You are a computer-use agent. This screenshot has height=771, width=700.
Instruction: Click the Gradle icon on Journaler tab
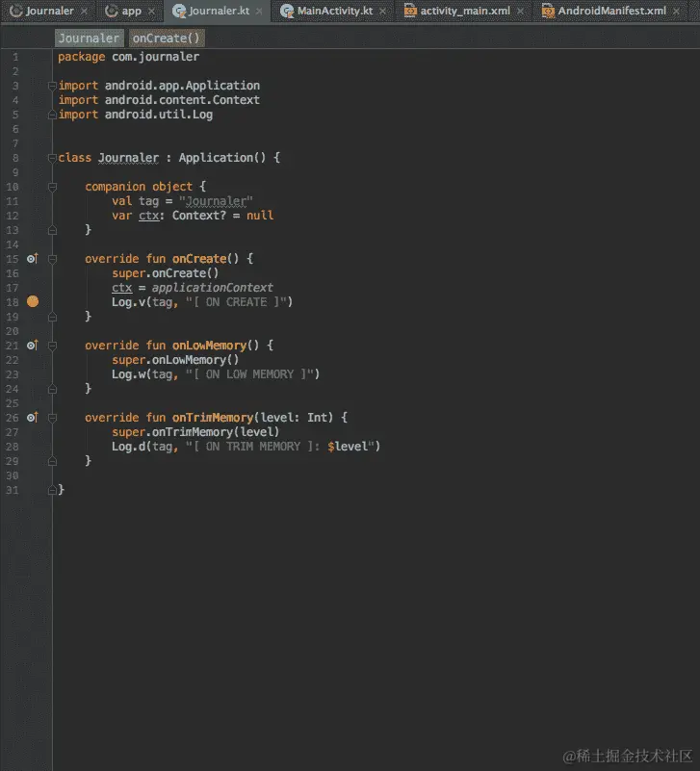point(16,11)
